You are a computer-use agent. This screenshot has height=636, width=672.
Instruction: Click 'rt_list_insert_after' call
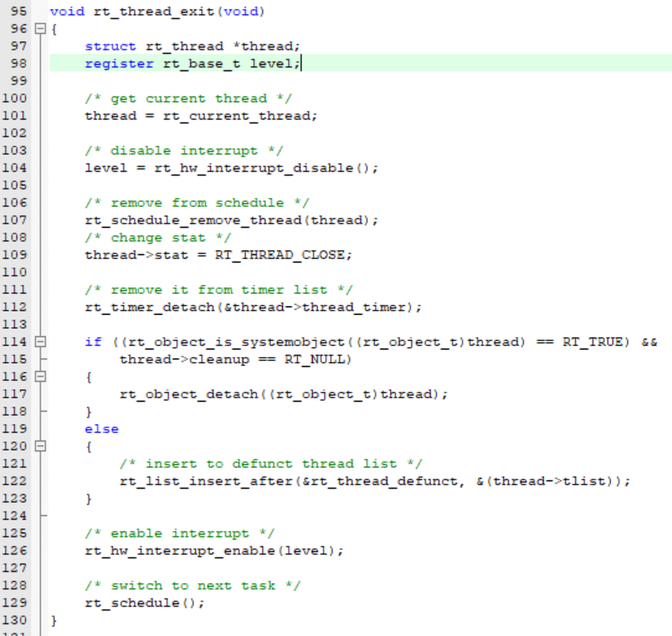click(x=206, y=481)
